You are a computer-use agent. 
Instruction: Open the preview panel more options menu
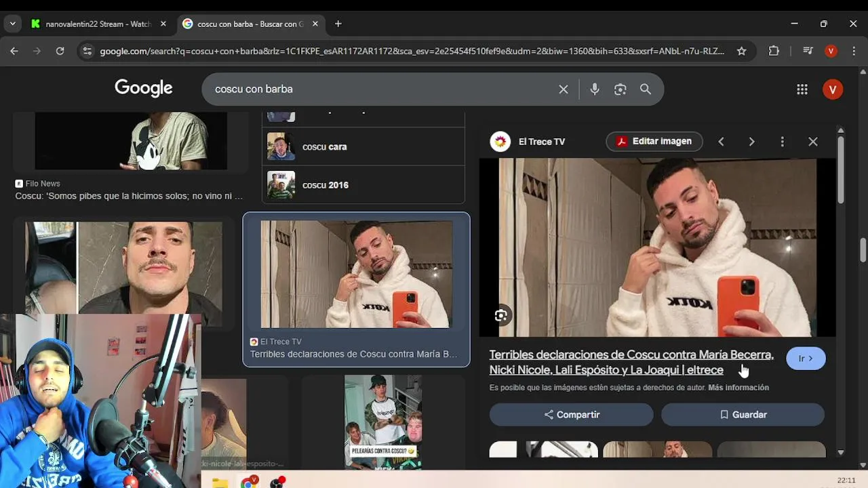point(782,142)
